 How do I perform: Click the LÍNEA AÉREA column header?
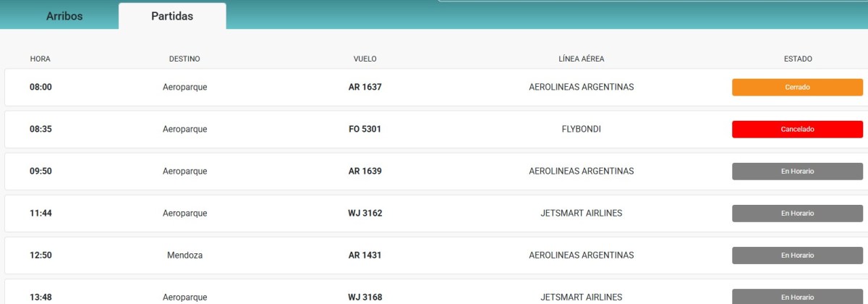point(581,59)
